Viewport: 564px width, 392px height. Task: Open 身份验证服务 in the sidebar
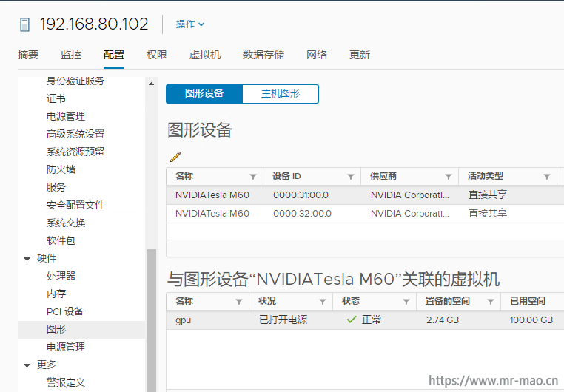coord(75,81)
